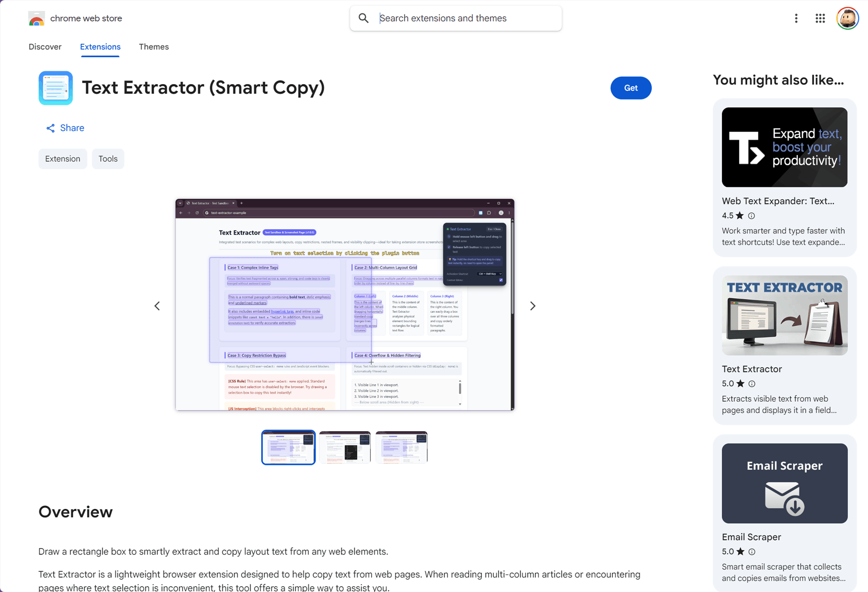This screenshot has width=868, height=592.
Task: Show rating info for Text Extractor card
Action: tap(752, 384)
